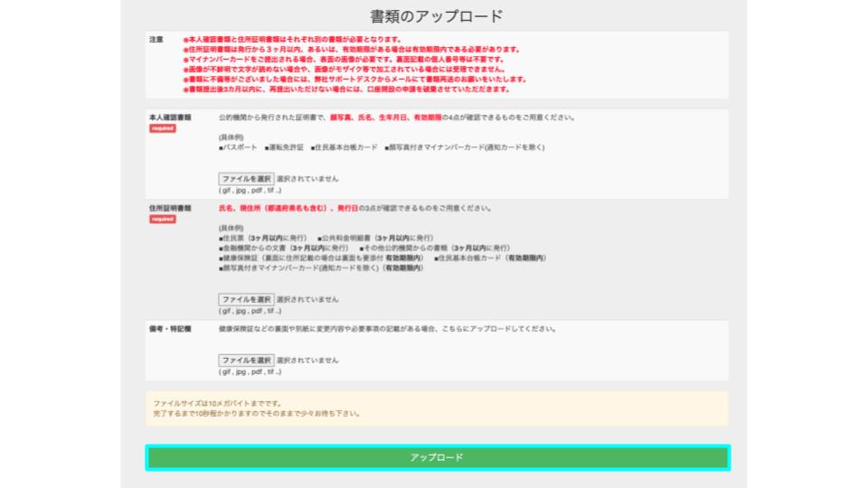Click the 住所証明書類 section label
Viewport: 868px width, 488px height.
click(x=170, y=208)
